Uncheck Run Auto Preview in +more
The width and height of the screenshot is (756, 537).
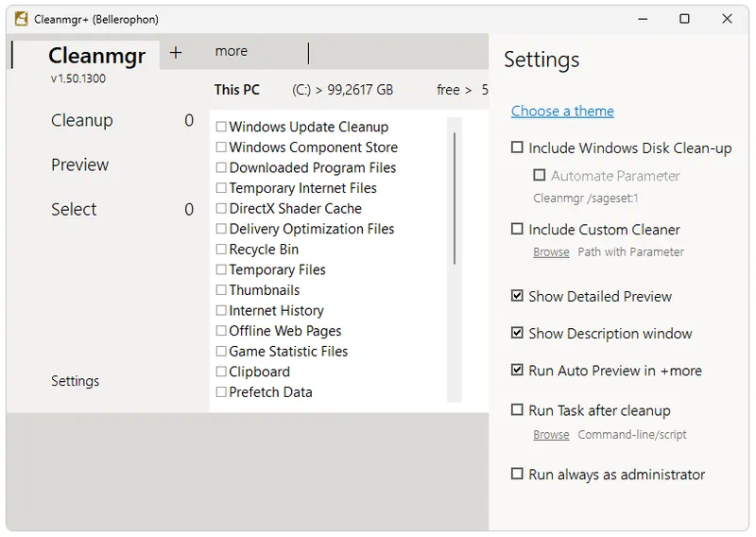pos(517,370)
